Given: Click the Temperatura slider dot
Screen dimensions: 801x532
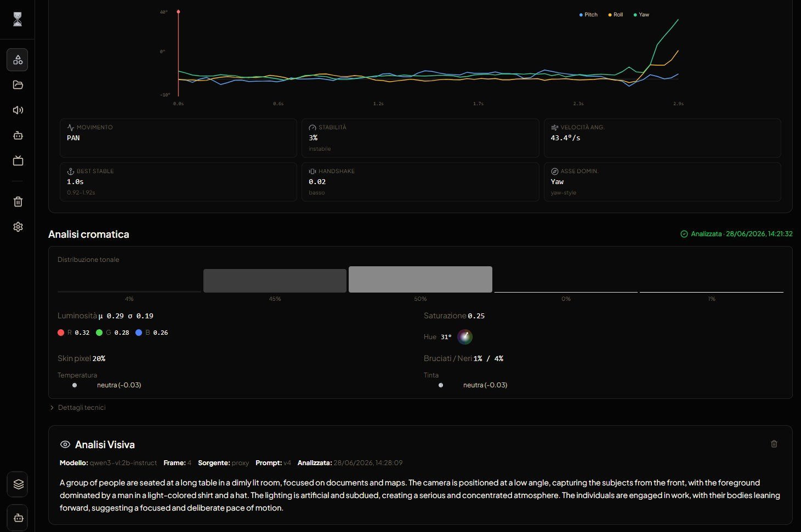Looking at the screenshot, I should 75,385.
